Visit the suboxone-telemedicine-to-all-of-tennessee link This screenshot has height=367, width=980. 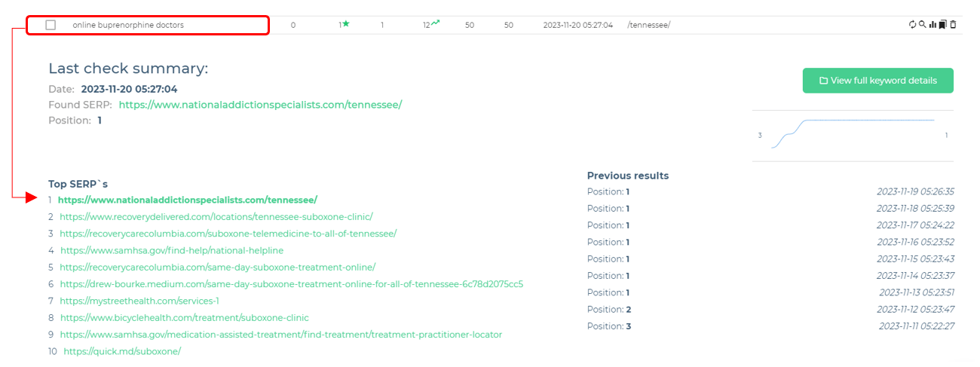pos(228,234)
